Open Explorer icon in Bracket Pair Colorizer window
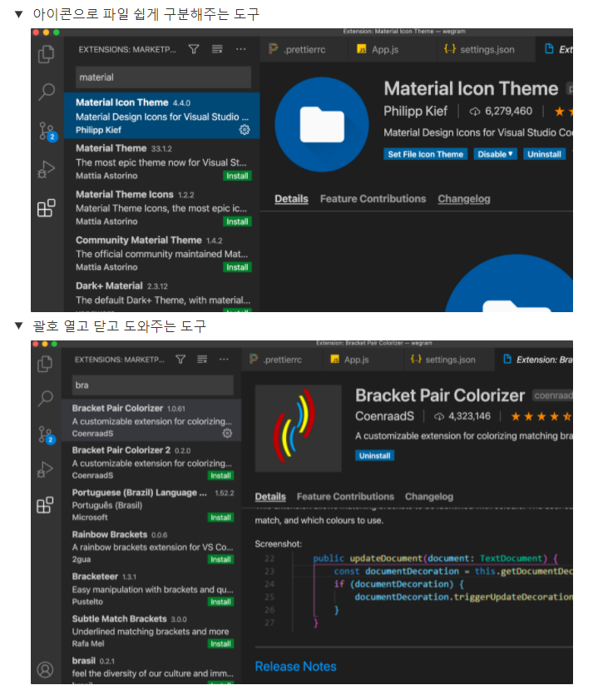The height and width of the screenshot is (700, 603). coord(45,364)
